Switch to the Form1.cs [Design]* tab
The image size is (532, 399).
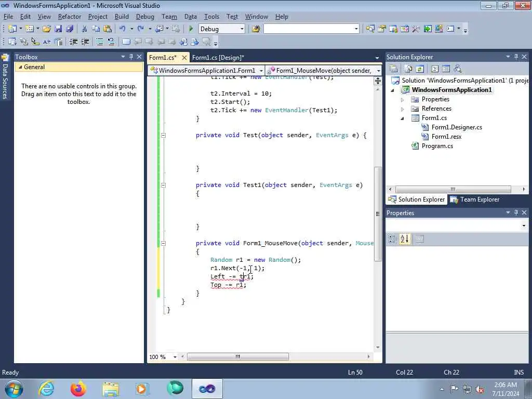point(218,57)
